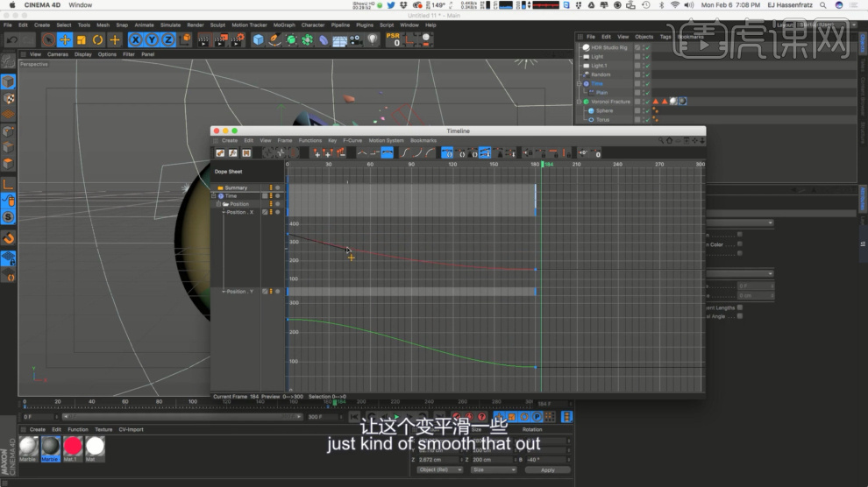Toggle enable checkmark for Light.1
The height and width of the screenshot is (487, 868).
[x=647, y=66]
